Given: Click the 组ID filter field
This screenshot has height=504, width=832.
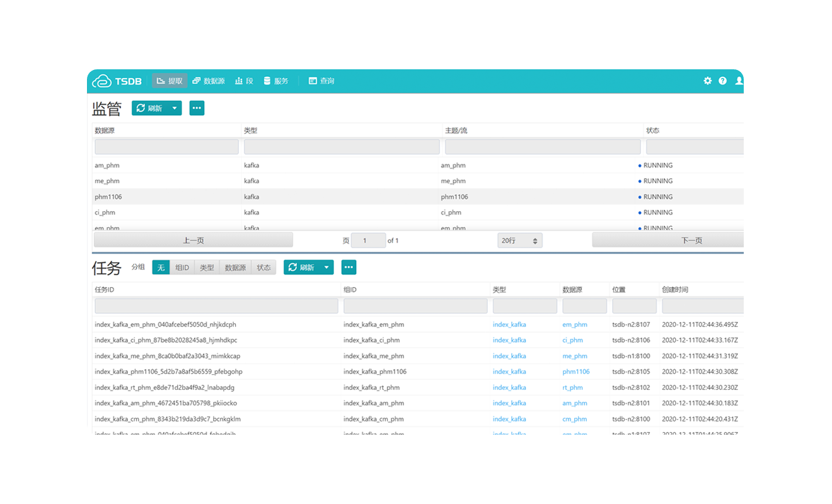Looking at the screenshot, I should (x=415, y=306).
